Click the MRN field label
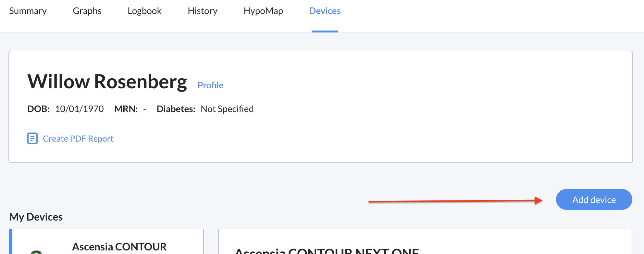Screen dimensions: 644x254 tap(126, 109)
